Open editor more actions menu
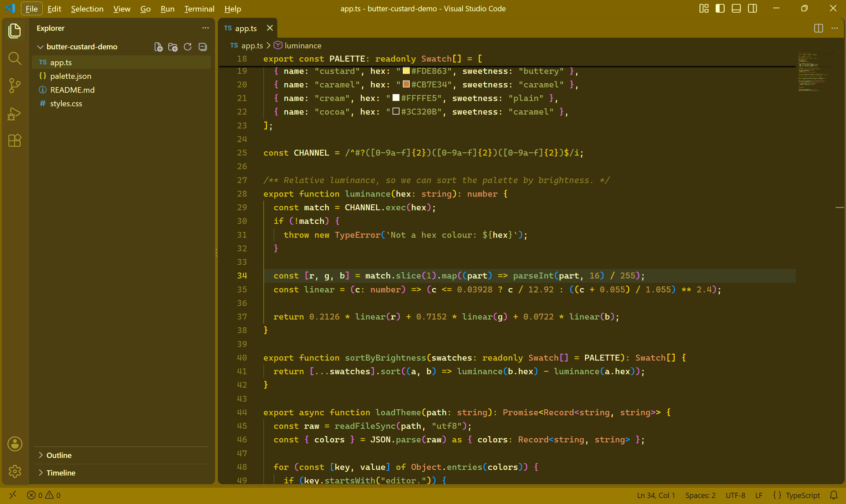846x504 pixels. point(835,28)
